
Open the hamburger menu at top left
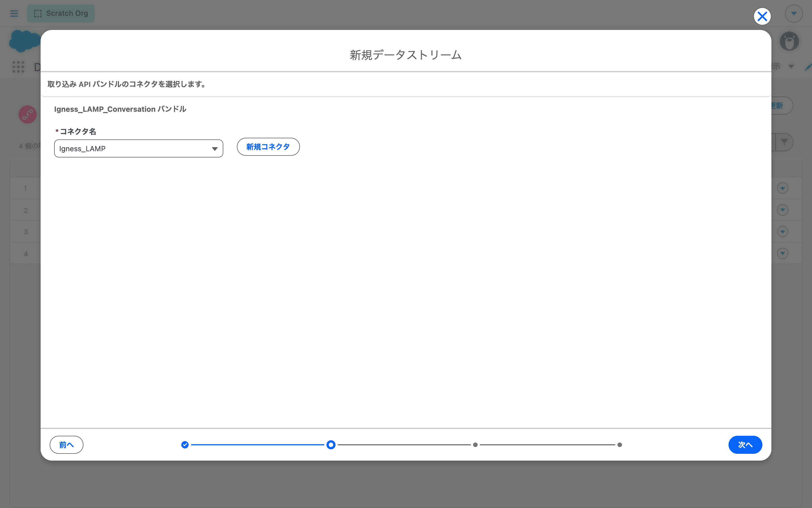click(x=14, y=14)
